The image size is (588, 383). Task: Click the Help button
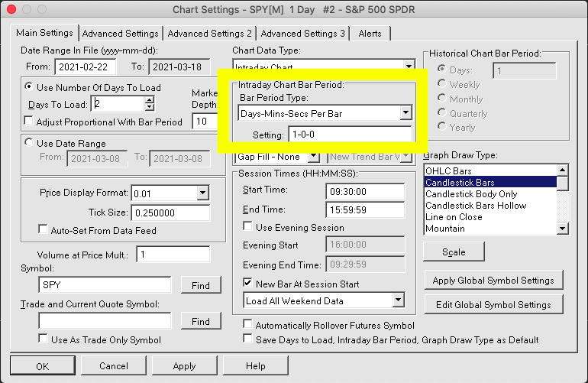click(x=256, y=365)
